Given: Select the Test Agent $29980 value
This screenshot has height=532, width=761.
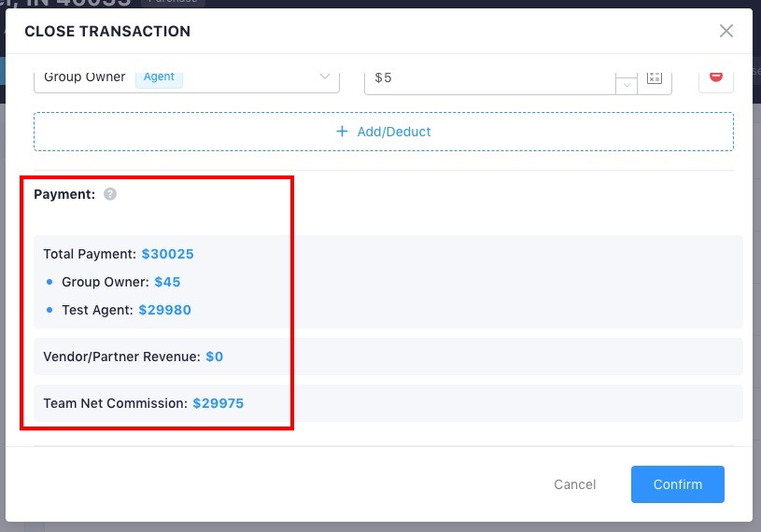Looking at the screenshot, I should [x=165, y=310].
